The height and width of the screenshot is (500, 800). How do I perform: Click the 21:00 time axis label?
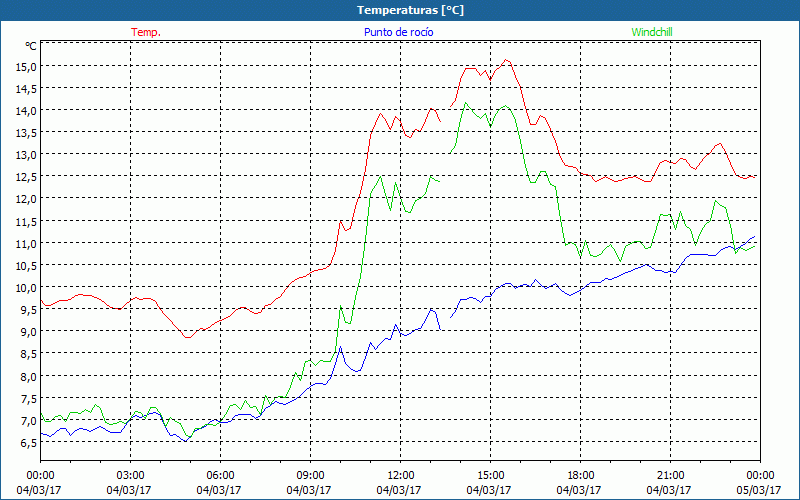click(x=670, y=476)
